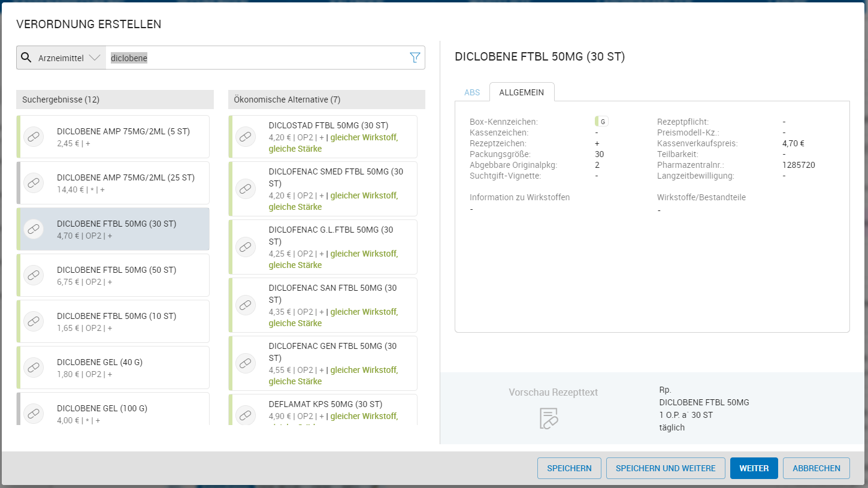
Task: Click the green G Box-Kennzeichen badge
Action: click(x=601, y=122)
